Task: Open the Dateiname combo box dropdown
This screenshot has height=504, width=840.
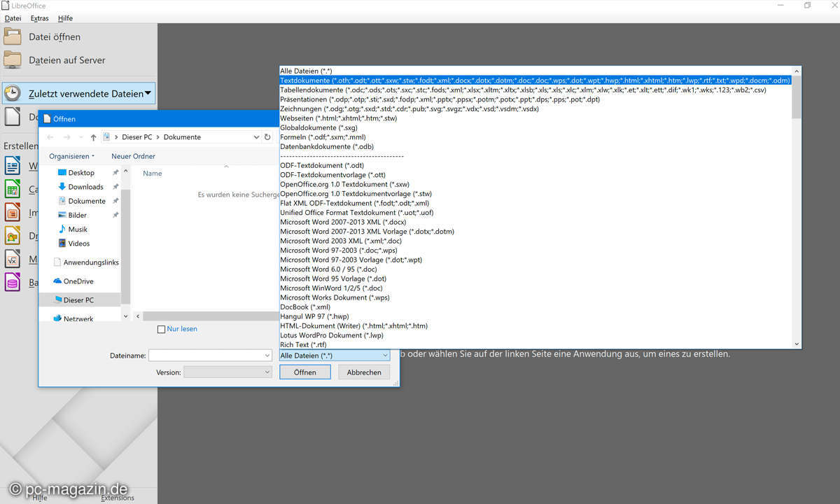Action: pos(267,356)
